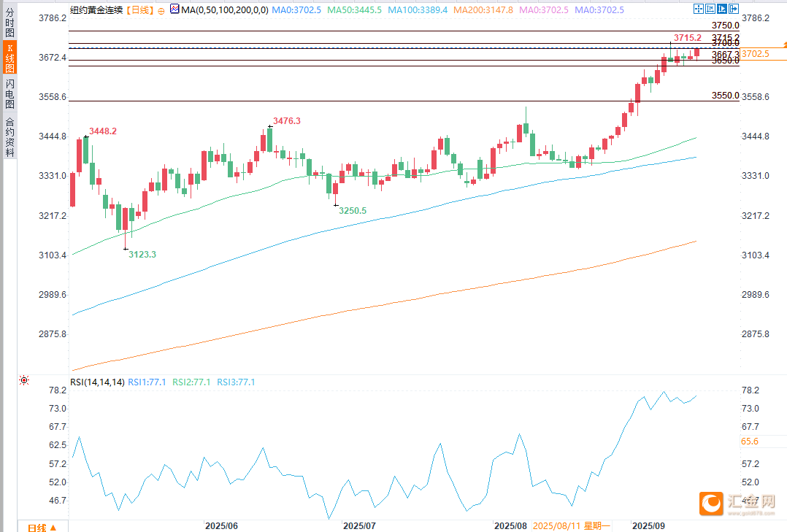Click the crosshair cursor icon
This screenshot has height=532, width=787.
[699, 9]
